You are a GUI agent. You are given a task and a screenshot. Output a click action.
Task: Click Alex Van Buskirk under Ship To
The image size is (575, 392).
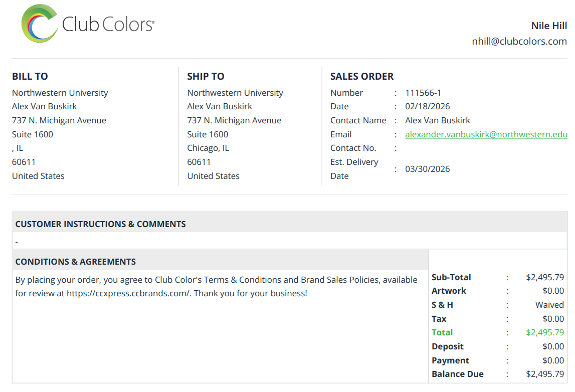[220, 106]
